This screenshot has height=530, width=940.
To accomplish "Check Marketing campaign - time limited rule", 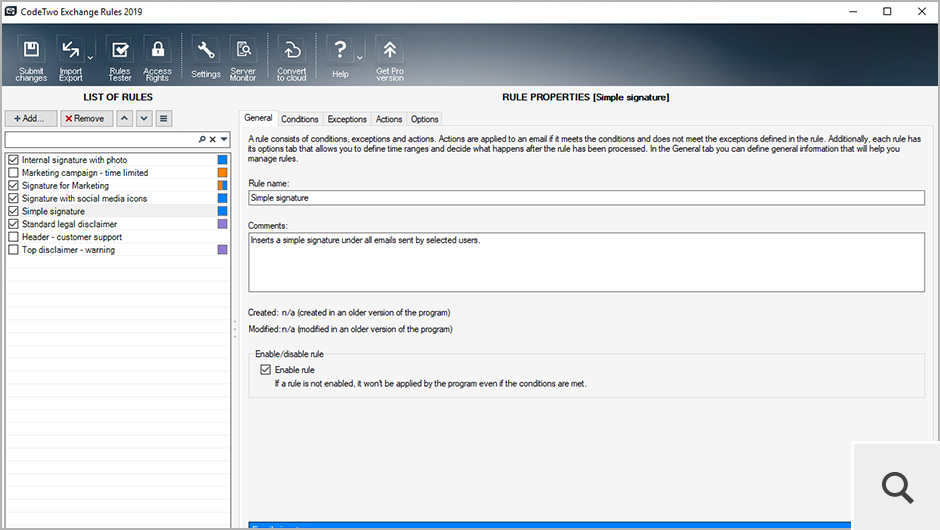I will [13, 173].
